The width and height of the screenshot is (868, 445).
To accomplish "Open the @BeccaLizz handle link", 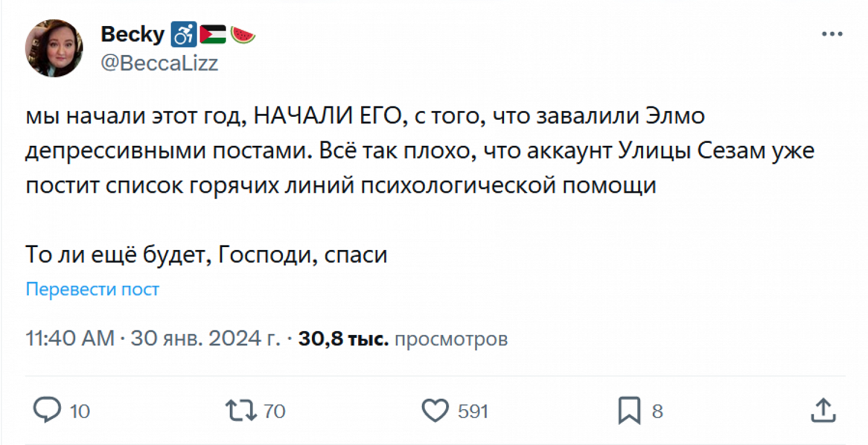I will (x=160, y=62).
